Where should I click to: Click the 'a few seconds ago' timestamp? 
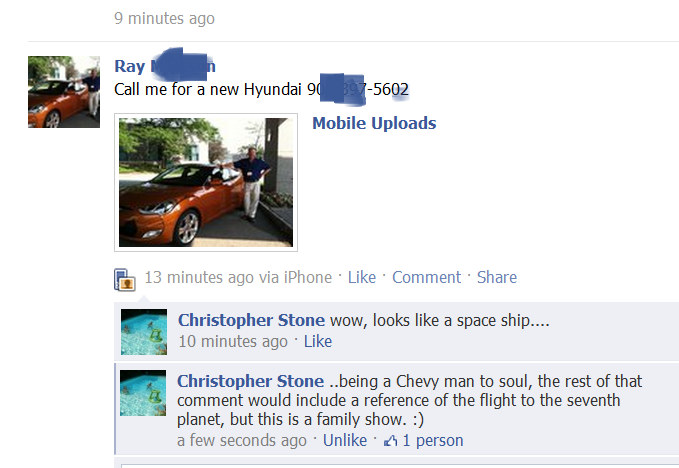point(242,440)
